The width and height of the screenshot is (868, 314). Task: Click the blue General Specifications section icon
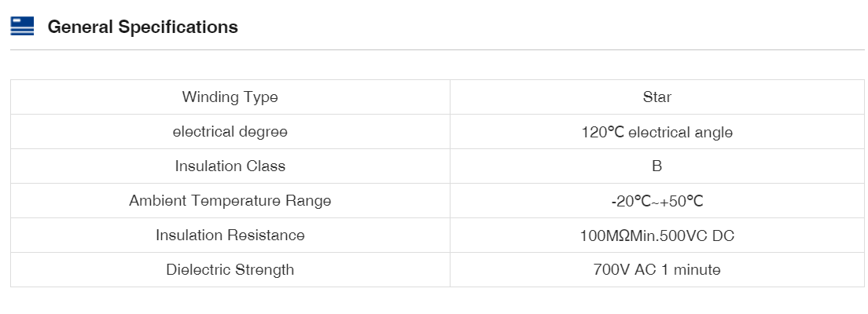coord(22,27)
